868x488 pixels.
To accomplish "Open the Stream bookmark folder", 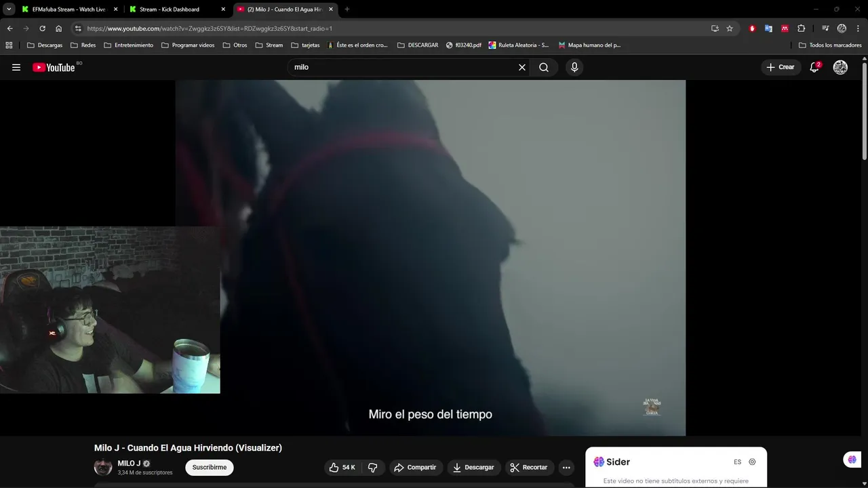I will tap(269, 45).
